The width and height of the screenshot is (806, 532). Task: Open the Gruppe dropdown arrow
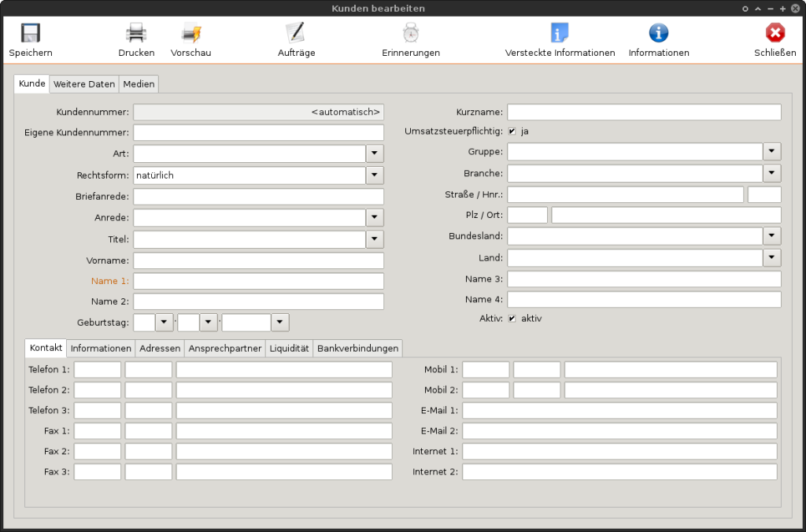[772, 152]
